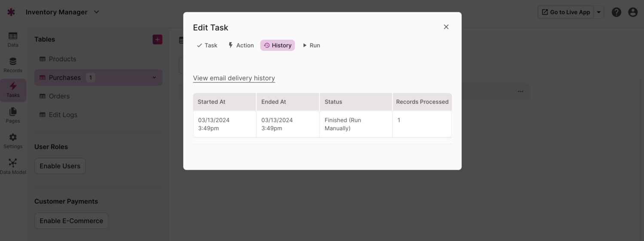Screen dimensions: 644x241
Task: Click the Purchases count badge 1
Action: click(90, 77)
